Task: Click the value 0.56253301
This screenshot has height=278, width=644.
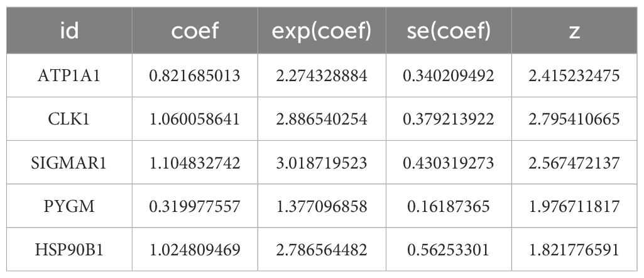Action: pyautogui.click(x=447, y=249)
